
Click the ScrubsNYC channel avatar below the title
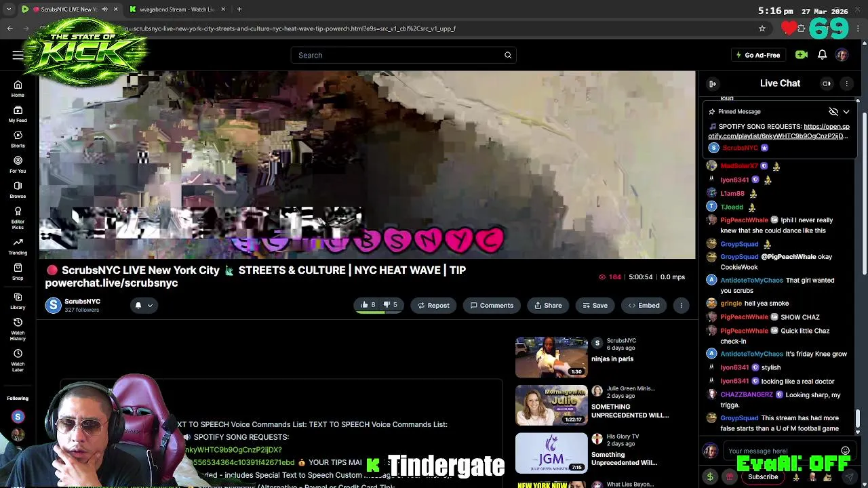tap(53, 306)
